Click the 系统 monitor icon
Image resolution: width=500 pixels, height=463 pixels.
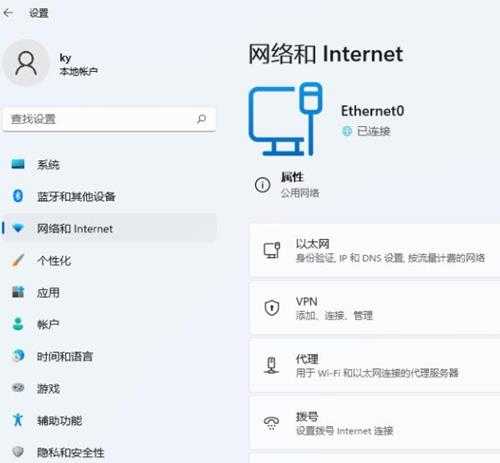(18, 164)
